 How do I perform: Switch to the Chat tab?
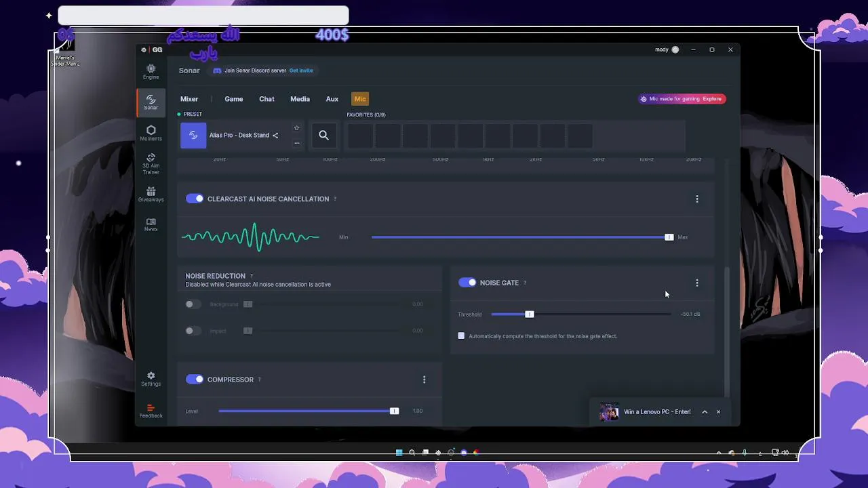[267, 99]
